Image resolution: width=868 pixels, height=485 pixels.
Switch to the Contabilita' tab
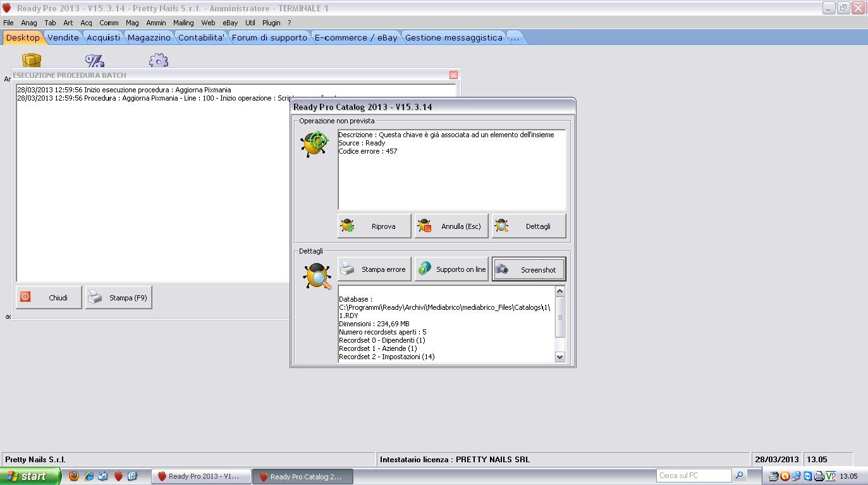point(201,37)
